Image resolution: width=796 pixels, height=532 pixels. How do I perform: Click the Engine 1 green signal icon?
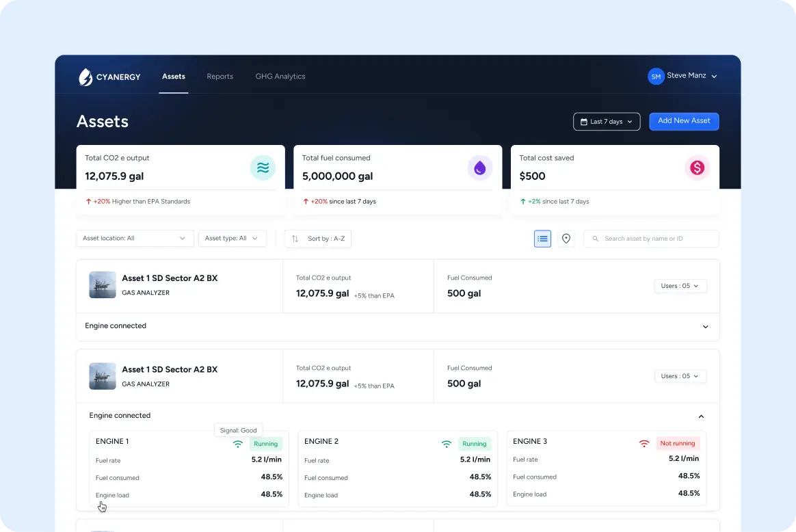pos(237,444)
